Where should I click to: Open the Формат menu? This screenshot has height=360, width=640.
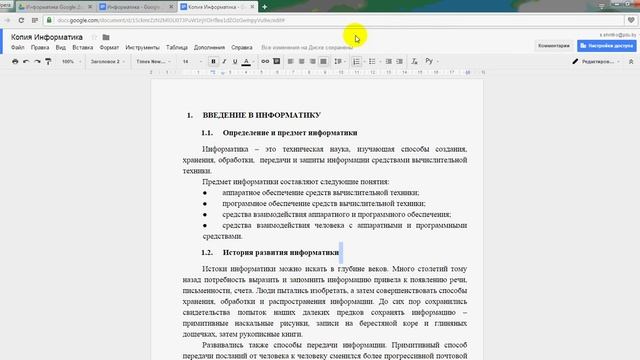pos(109,48)
